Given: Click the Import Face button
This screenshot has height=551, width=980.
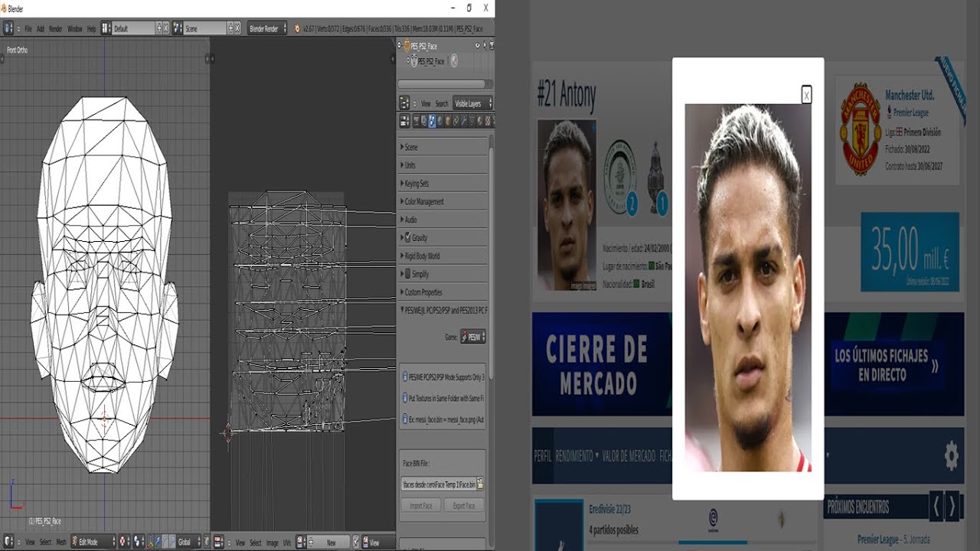Looking at the screenshot, I should (x=421, y=506).
